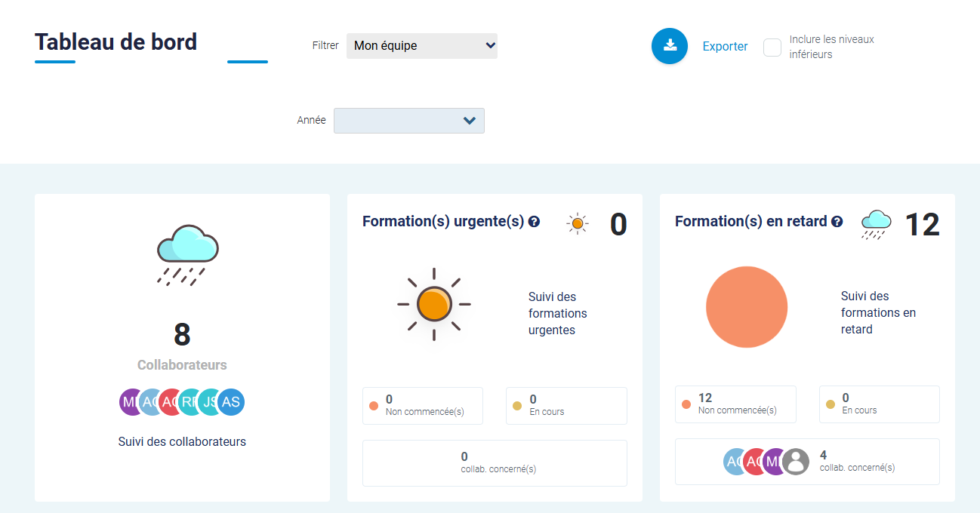Click the Exporter link
980x513 pixels.
pos(725,47)
